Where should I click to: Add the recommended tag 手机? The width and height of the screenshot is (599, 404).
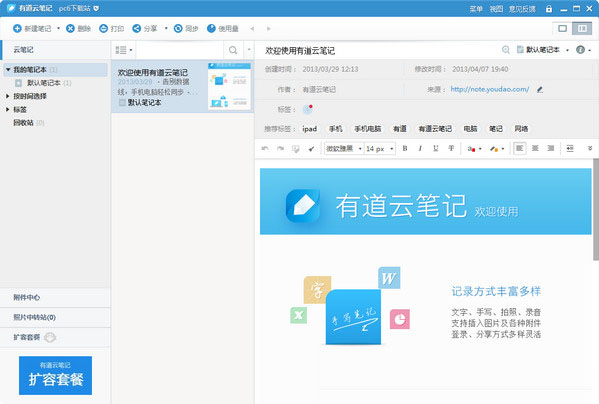coord(336,129)
